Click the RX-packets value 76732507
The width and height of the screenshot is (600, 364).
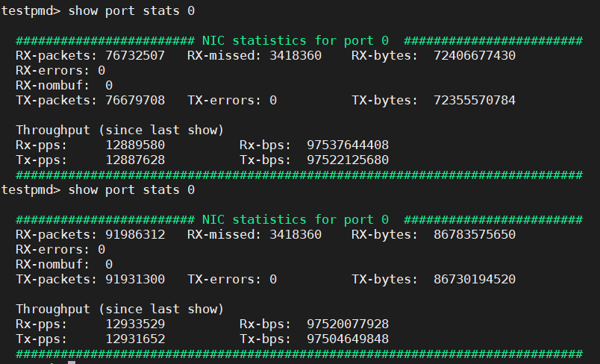click(x=135, y=55)
